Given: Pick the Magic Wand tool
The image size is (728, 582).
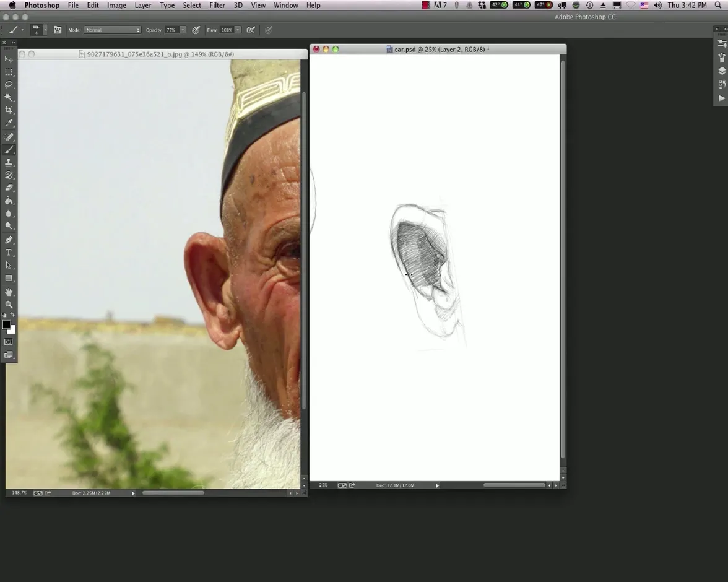Looking at the screenshot, I should 9,97.
